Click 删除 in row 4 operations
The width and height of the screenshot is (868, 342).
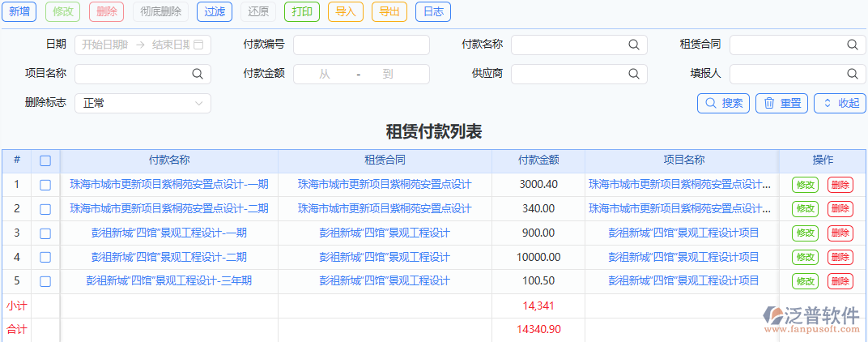(840, 257)
